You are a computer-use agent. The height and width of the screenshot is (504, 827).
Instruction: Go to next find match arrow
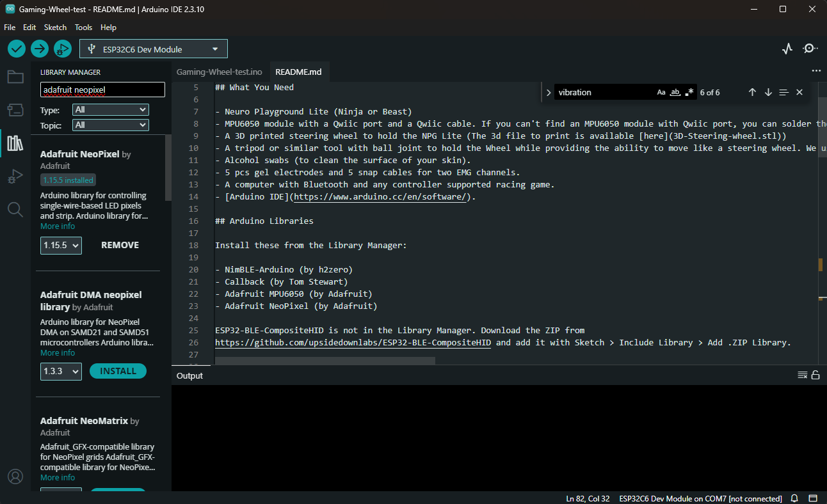tap(768, 92)
